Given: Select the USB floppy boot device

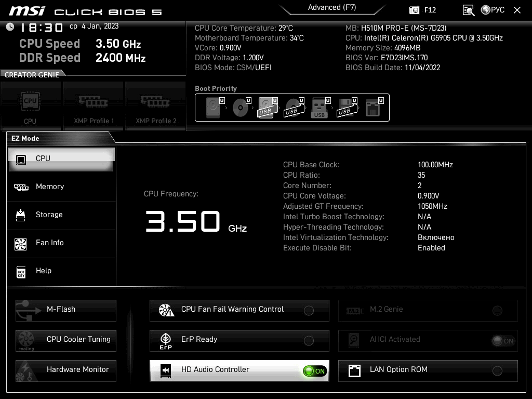Looking at the screenshot, I should [x=348, y=108].
